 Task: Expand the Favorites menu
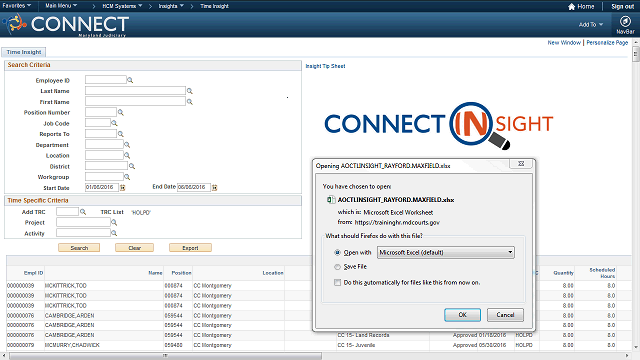point(17,6)
